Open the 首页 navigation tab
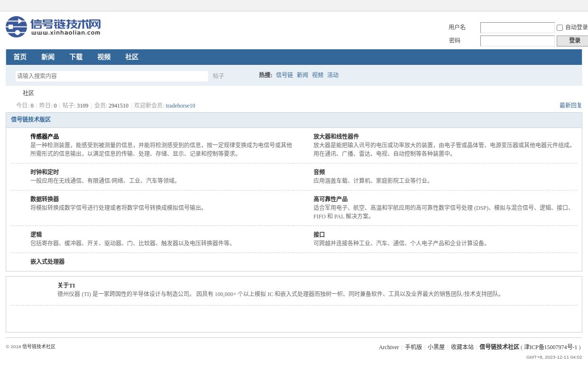This screenshot has width=588, height=379. point(20,57)
